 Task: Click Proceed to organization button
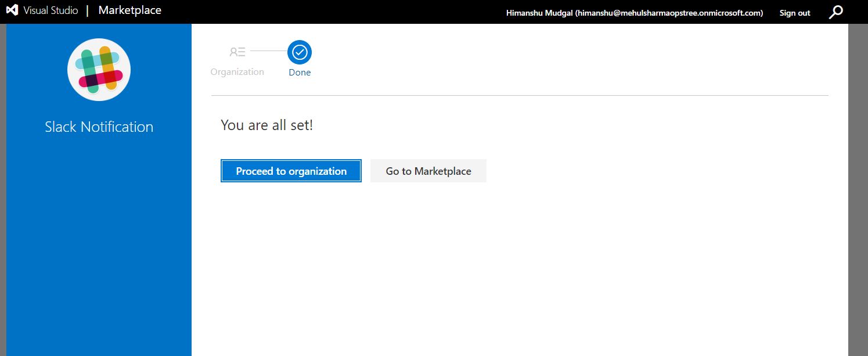[x=291, y=171]
